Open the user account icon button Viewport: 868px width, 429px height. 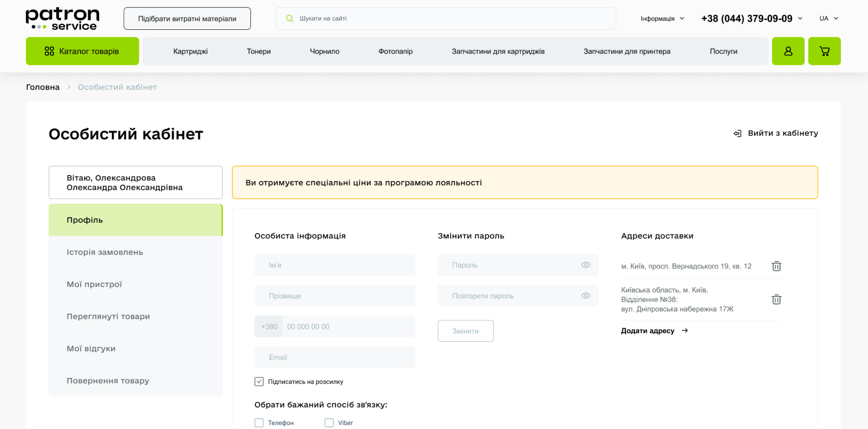pos(788,51)
